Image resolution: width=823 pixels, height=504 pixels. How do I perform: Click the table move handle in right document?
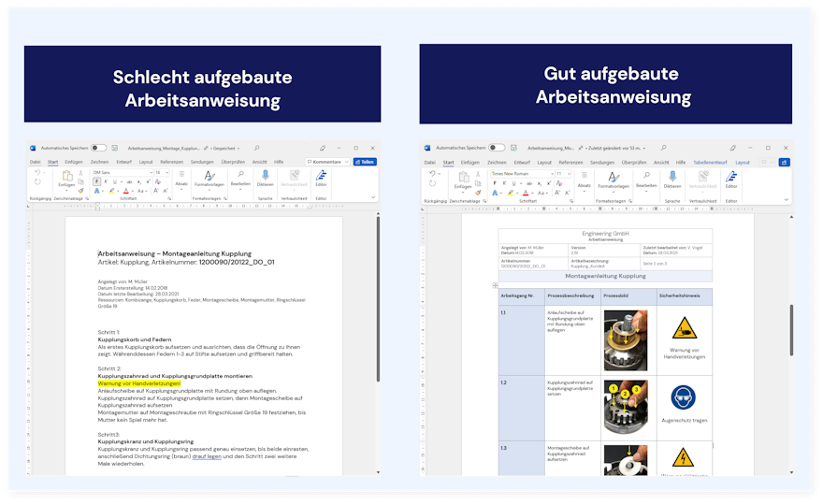[495, 285]
